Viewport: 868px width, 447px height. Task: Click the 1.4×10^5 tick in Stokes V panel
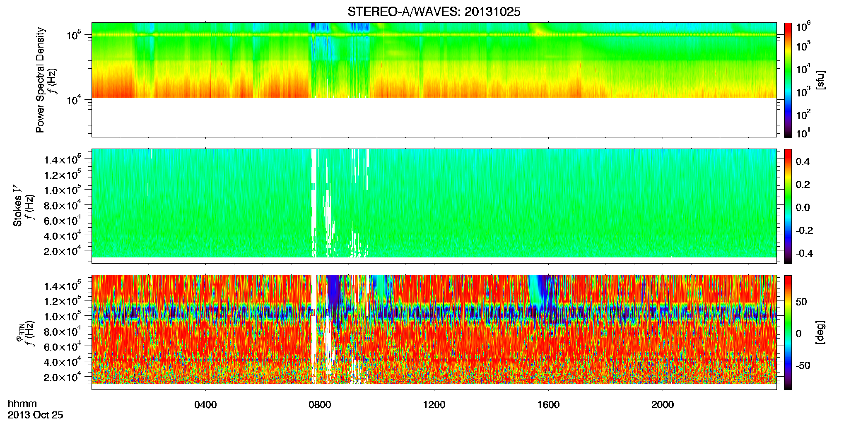(62, 159)
